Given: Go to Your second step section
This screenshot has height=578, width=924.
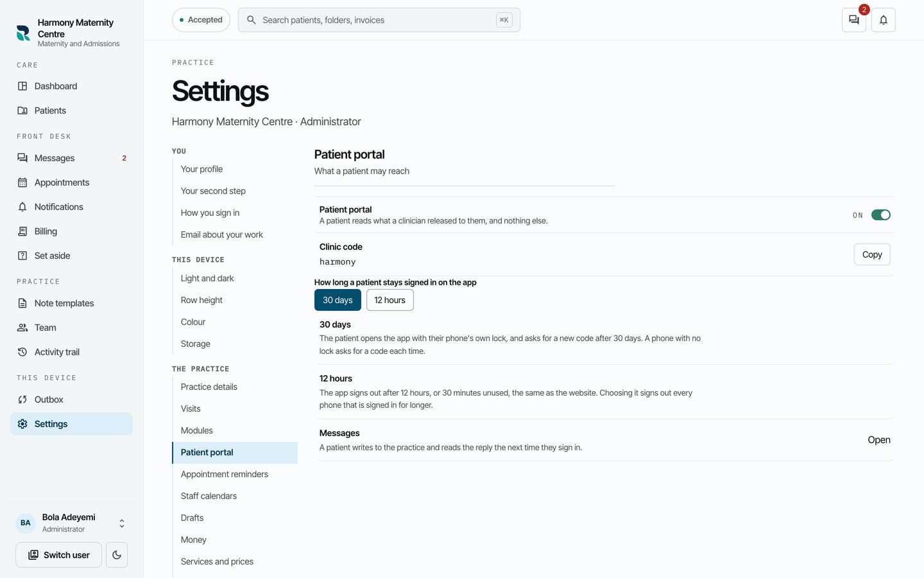Looking at the screenshot, I should 235,191.
